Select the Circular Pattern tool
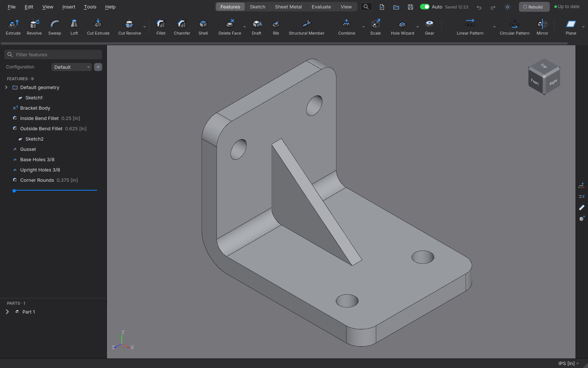This screenshot has height=368, width=588. coord(514,28)
